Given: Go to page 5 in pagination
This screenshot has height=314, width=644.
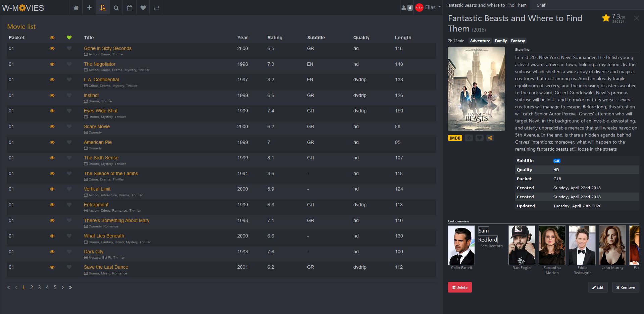Looking at the screenshot, I should coord(55,287).
